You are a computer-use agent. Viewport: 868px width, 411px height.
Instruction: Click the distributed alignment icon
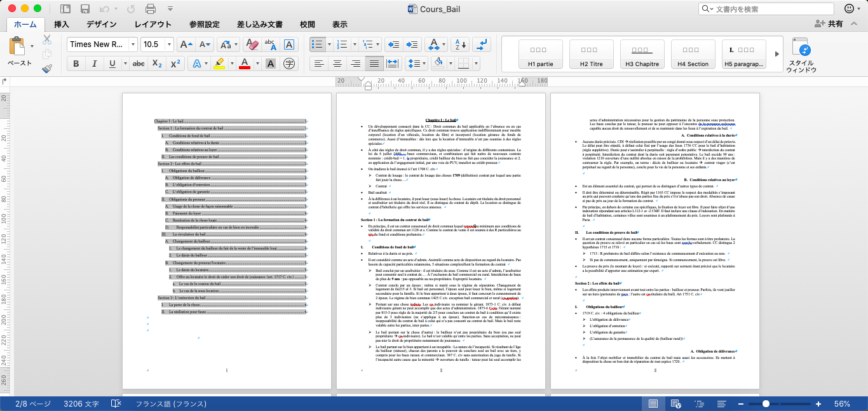[393, 64]
